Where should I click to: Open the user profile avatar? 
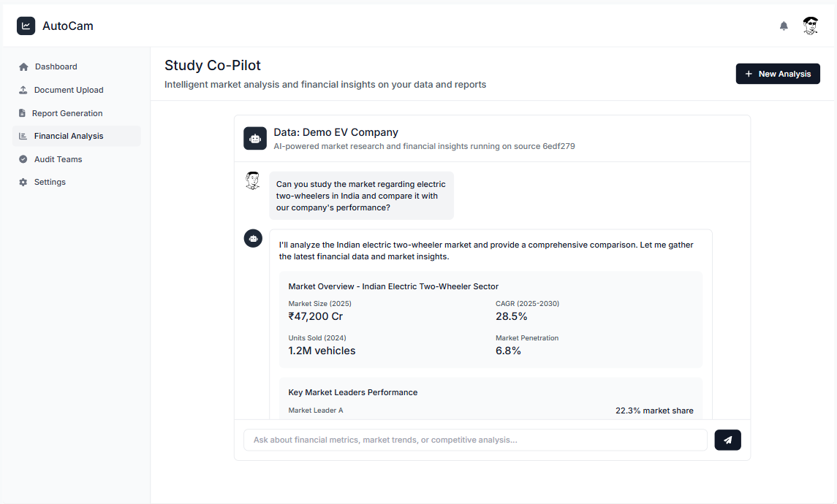[810, 26]
